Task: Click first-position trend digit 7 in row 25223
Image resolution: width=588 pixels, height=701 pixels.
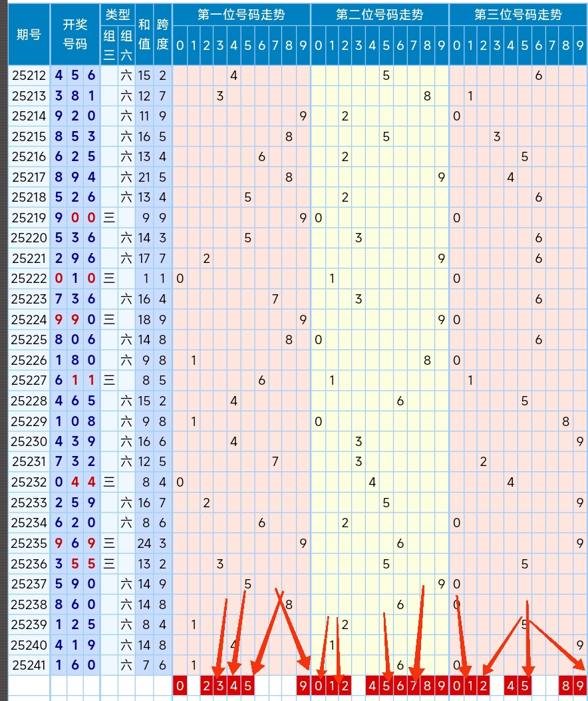Action: click(x=275, y=299)
